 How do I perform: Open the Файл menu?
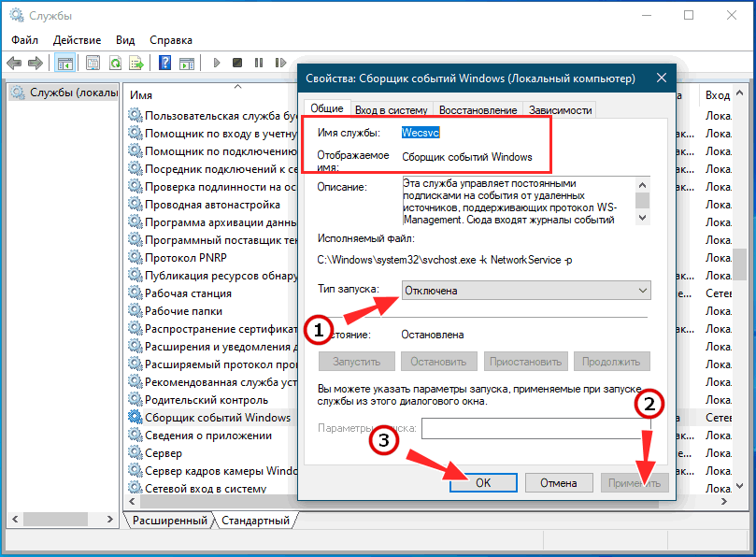click(24, 40)
